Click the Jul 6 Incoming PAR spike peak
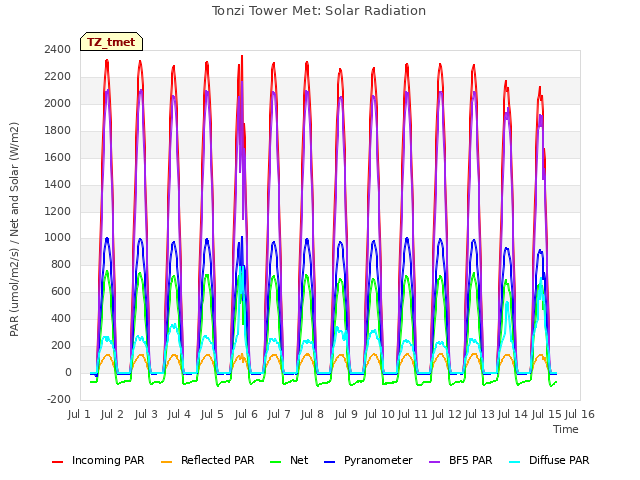Viewport: 640px width, 480px height. coord(242,56)
